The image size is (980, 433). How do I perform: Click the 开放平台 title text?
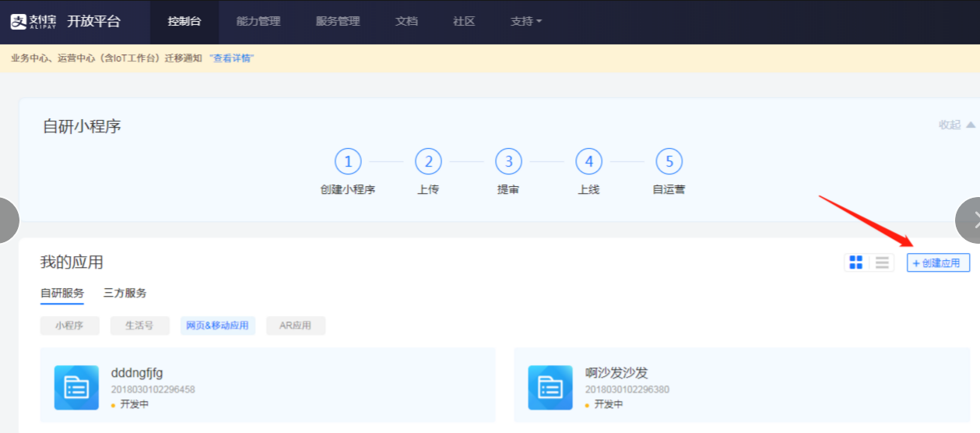click(93, 22)
